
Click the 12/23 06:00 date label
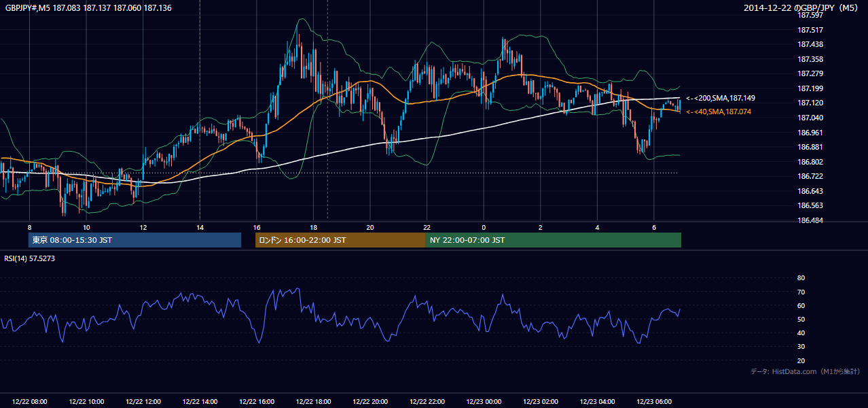point(653,402)
